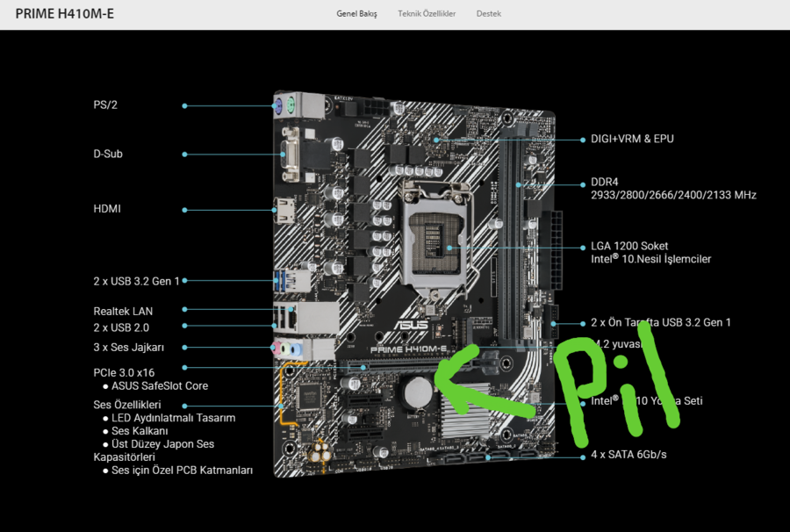Image resolution: width=790 pixels, height=532 pixels.
Task: Click the Ses Özellikleri heading
Action: [127, 405]
